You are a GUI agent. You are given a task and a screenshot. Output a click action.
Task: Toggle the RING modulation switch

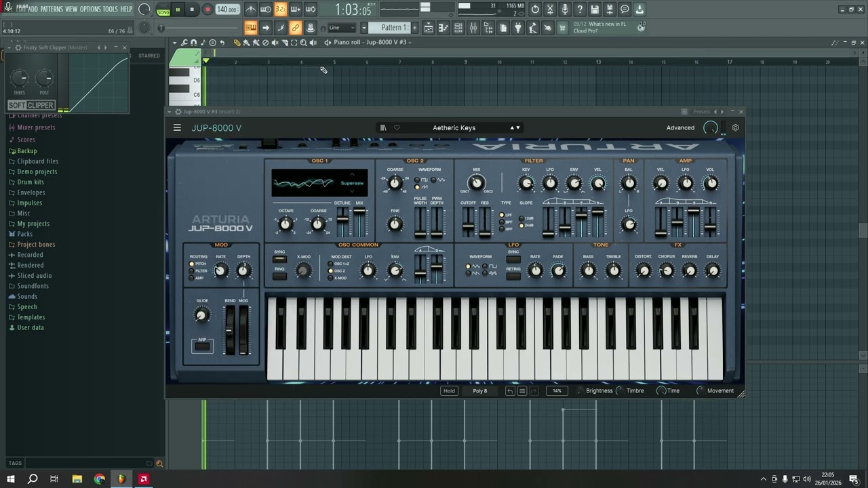pyautogui.click(x=279, y=276)
